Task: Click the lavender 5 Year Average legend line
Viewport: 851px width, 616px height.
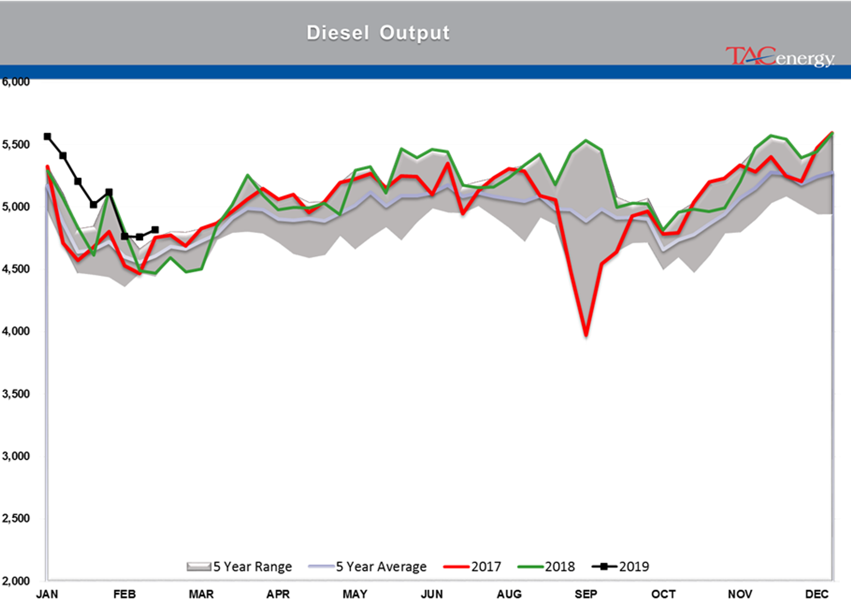Action: (x=321, y=567)
